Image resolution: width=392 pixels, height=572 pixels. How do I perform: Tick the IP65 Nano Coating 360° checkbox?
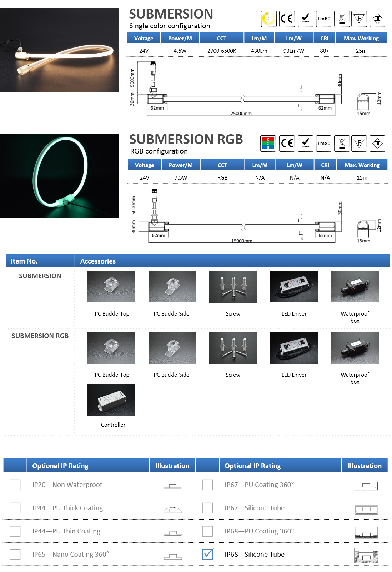point(15,555)
